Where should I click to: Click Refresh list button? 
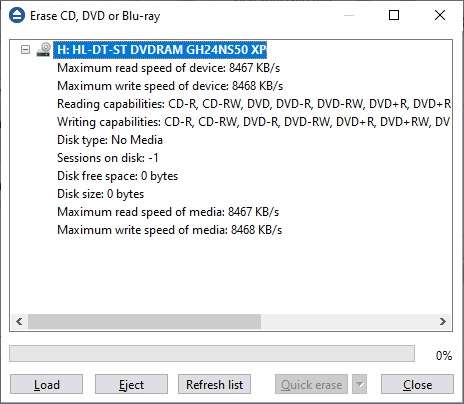pos(214,384)
